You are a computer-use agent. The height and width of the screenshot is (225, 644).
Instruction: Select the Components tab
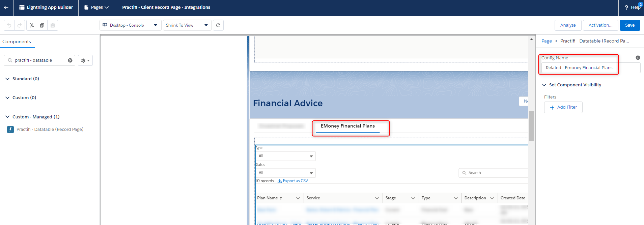pos(17,41)
